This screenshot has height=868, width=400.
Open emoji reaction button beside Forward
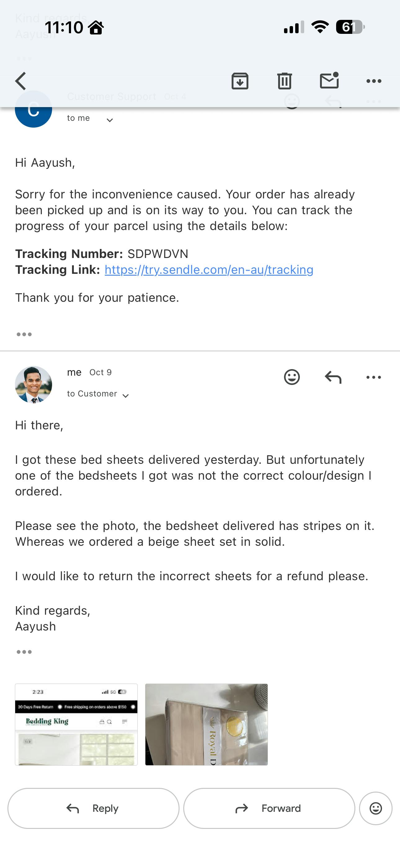376,808
